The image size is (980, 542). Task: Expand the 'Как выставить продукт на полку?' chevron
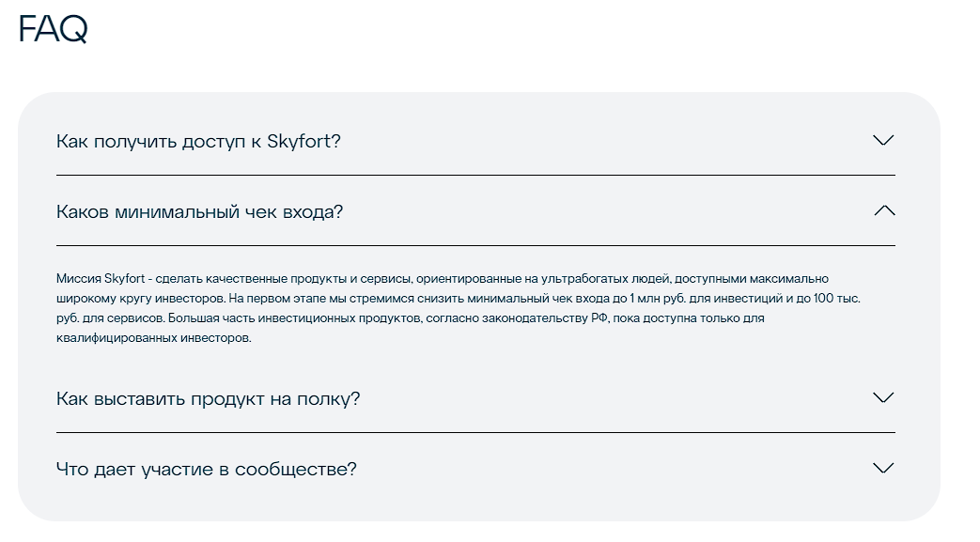coord(882,397)
